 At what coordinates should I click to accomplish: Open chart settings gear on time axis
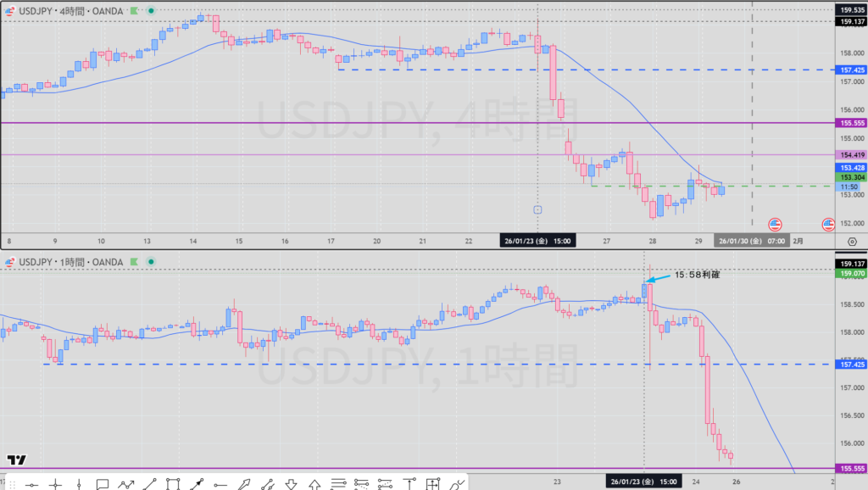[851, 242]
